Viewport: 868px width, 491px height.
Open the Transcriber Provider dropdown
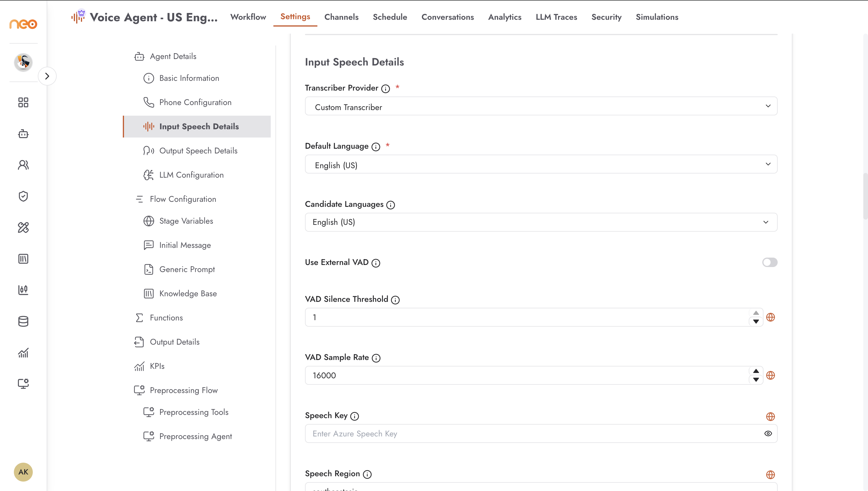tap(541, 106)
